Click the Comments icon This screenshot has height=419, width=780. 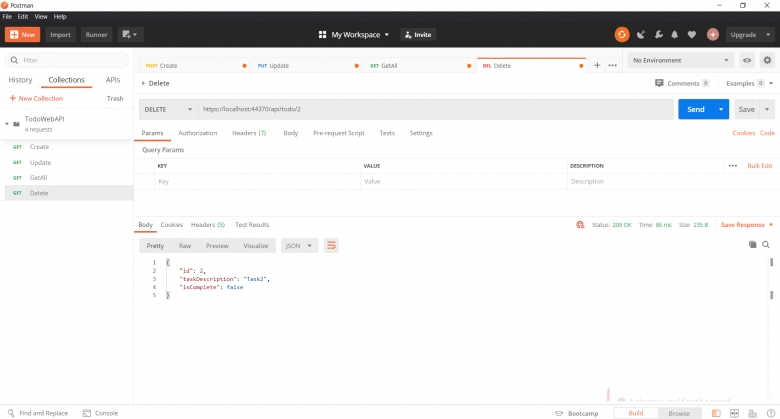659,83
